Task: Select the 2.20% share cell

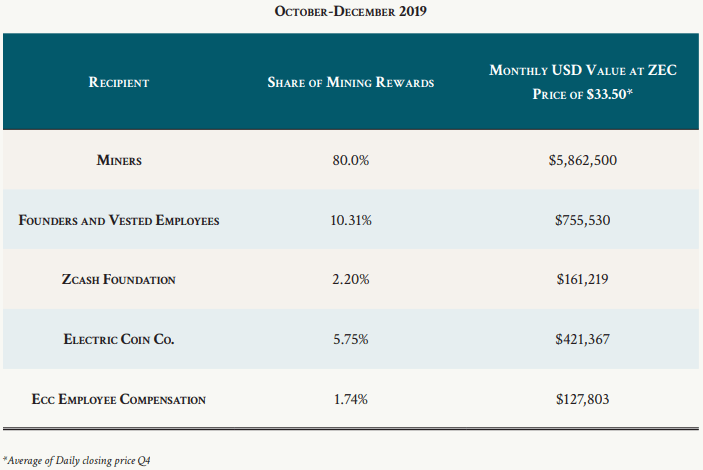Action: tap(351, 280)
